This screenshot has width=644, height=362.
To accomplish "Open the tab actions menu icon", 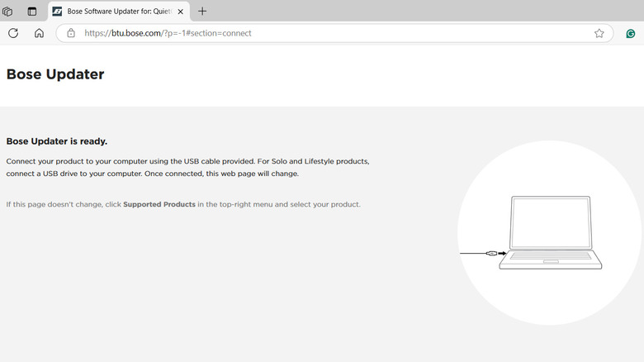I will (31, 12).
